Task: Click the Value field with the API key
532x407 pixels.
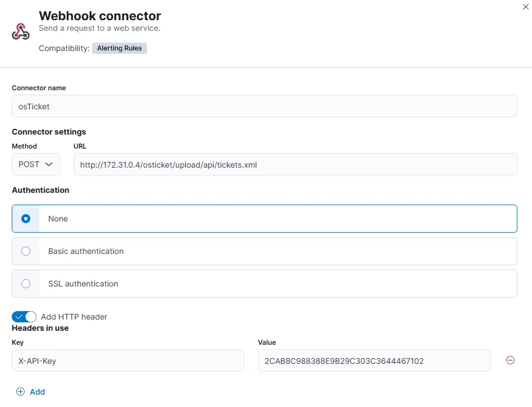Action: (x=374, y=360)
